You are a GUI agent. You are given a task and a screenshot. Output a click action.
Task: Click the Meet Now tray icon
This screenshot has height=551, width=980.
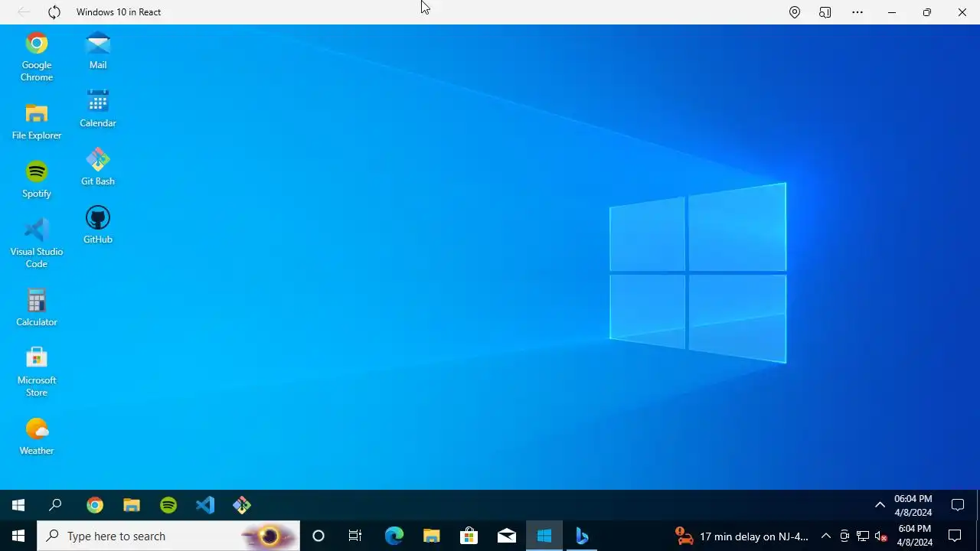click(844, 536)
